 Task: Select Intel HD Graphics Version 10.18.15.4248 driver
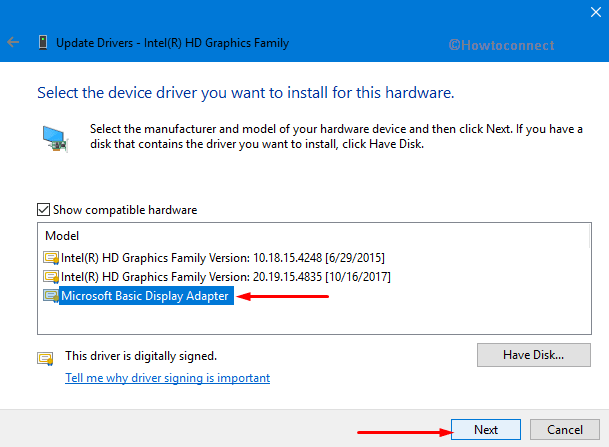point(223,258)
